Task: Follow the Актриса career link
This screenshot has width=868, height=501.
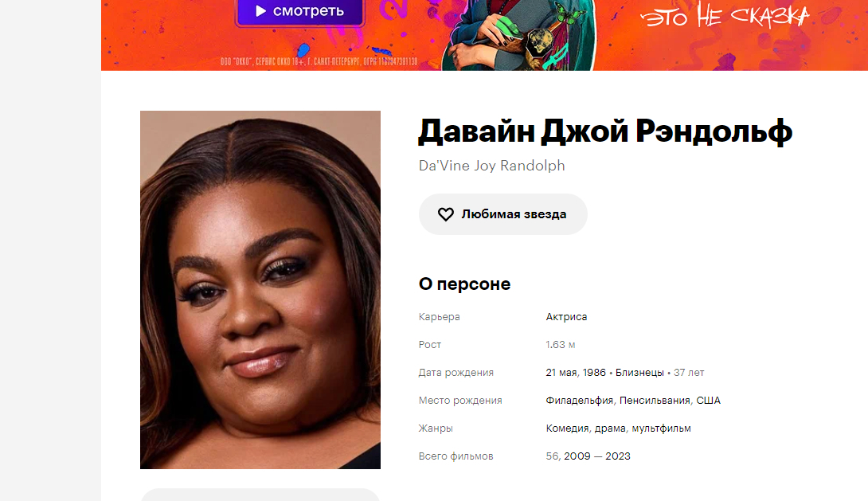Action: pos(566,317)
